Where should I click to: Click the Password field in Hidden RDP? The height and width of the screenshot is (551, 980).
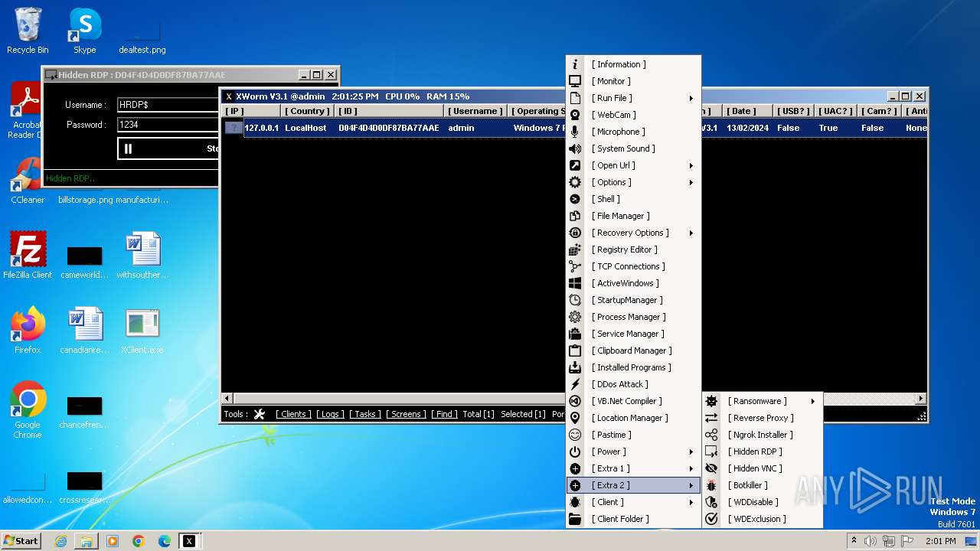click(x=168, y=125)
